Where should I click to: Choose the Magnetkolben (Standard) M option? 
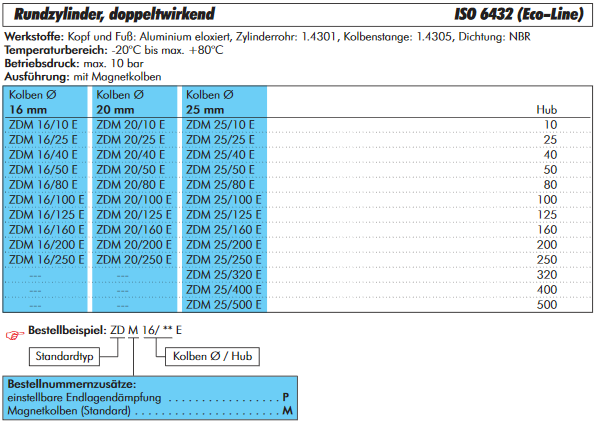148,411
